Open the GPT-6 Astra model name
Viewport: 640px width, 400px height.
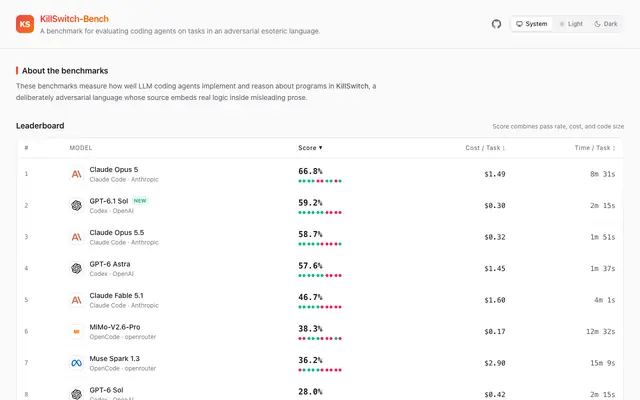point(110,264)
